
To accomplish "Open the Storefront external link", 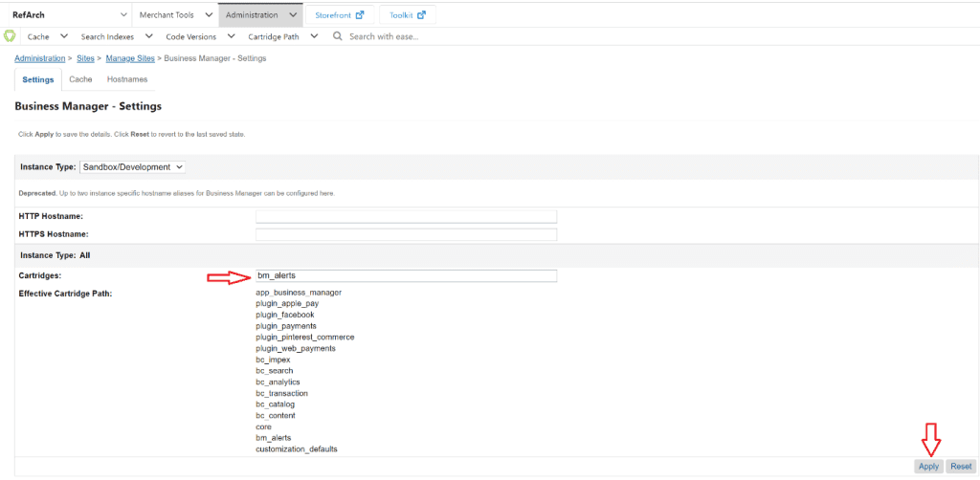I will coord(339,15).
